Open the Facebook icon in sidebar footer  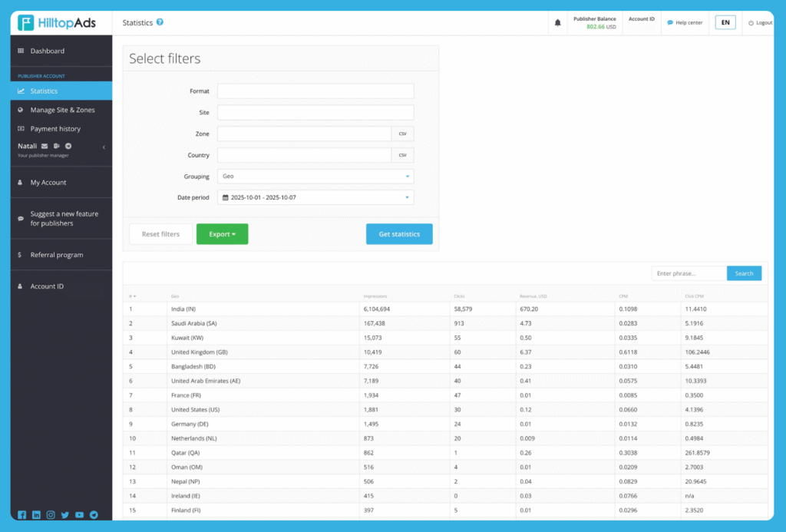click(x=21, y=515)
